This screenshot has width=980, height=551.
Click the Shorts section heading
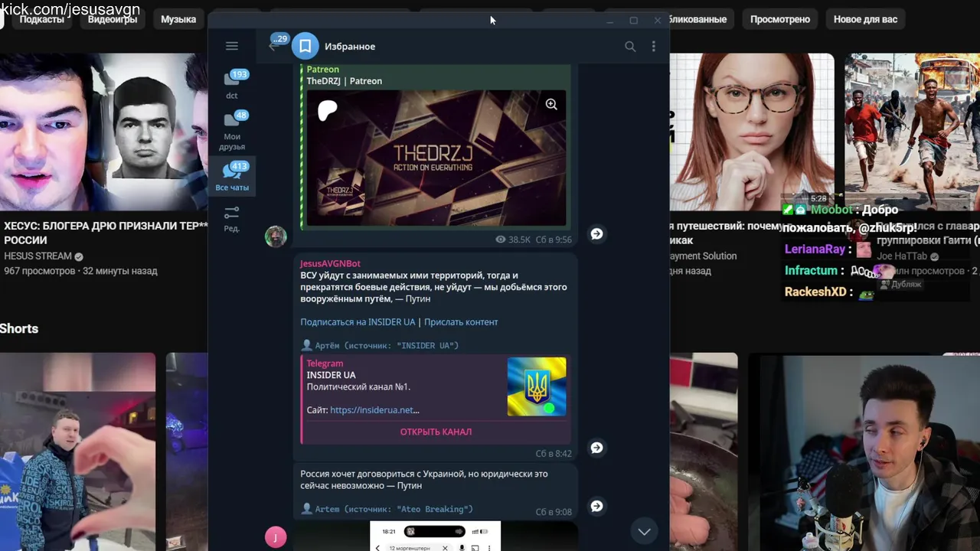(x=19, y=328)
